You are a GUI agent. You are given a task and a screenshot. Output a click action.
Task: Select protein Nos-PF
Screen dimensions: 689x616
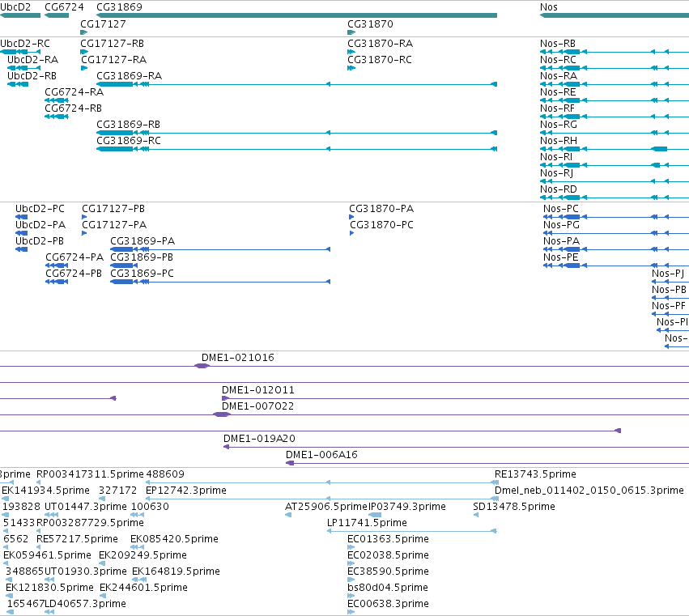point(668,306)
